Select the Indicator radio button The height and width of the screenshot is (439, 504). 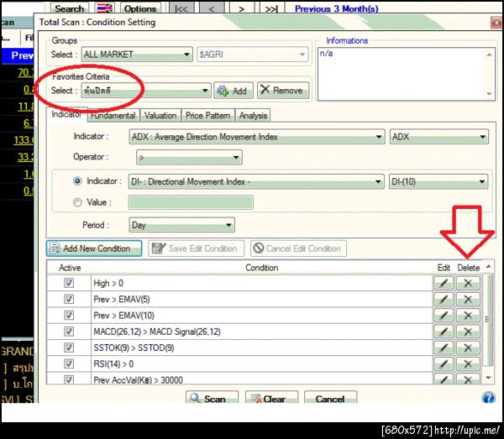click(77, 181)
